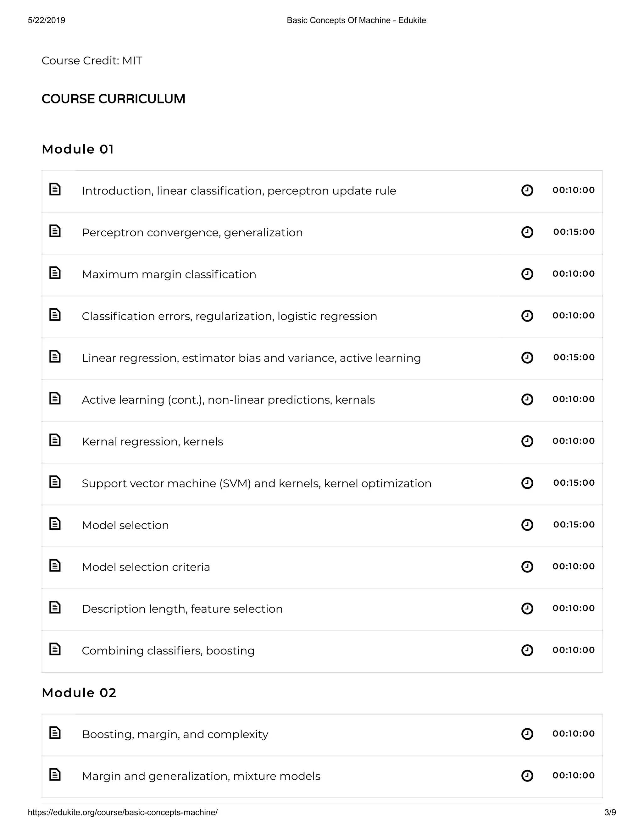Click the Module 02 section heading

(79, 692)
